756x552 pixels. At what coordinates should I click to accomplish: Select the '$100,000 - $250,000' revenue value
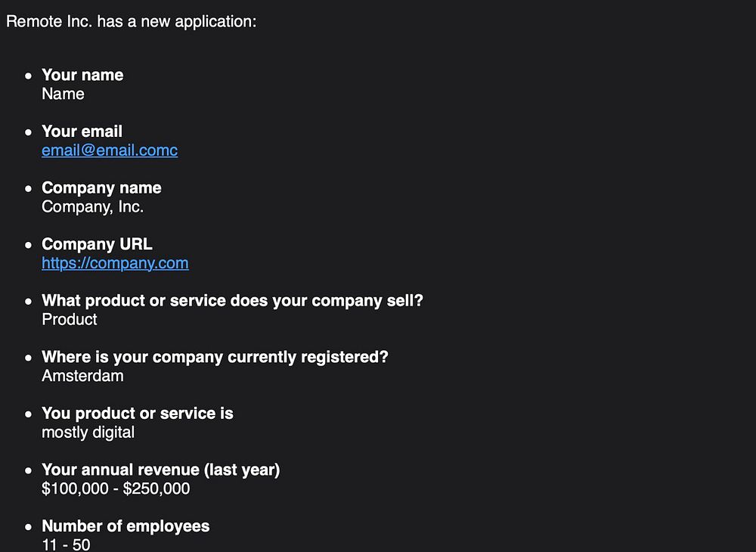click(x=116, y=488)
